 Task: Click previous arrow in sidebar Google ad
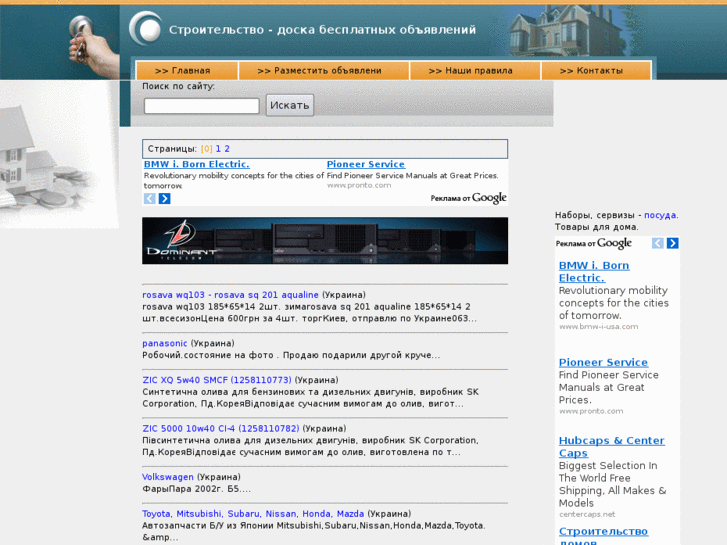point(657,243)
